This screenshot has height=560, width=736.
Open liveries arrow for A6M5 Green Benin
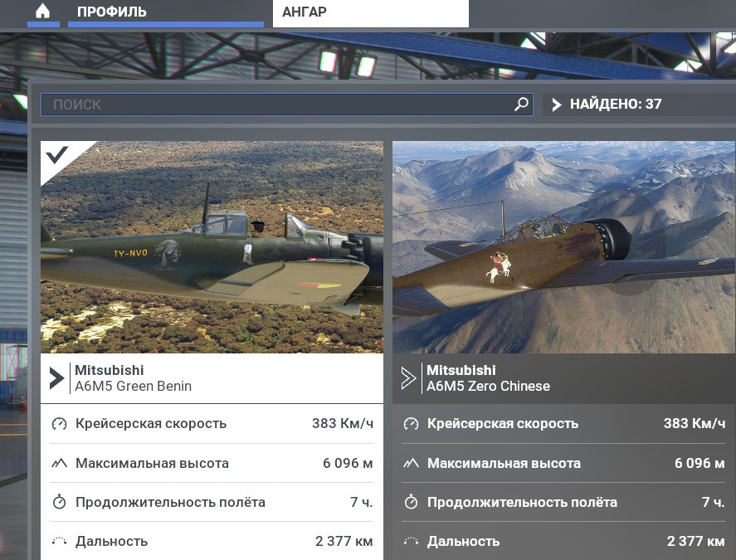pyautogui.click(x=56, y=377)
